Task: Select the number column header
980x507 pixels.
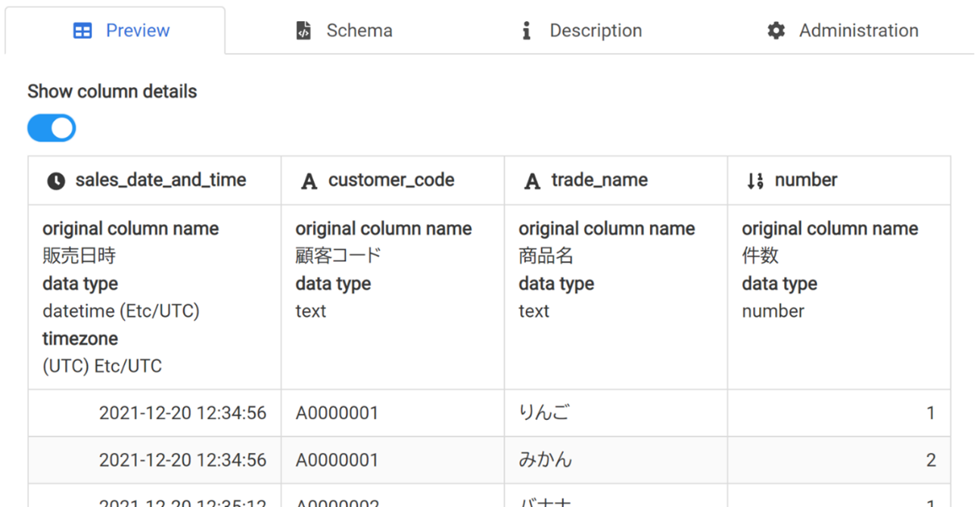Action: [806, 180]
